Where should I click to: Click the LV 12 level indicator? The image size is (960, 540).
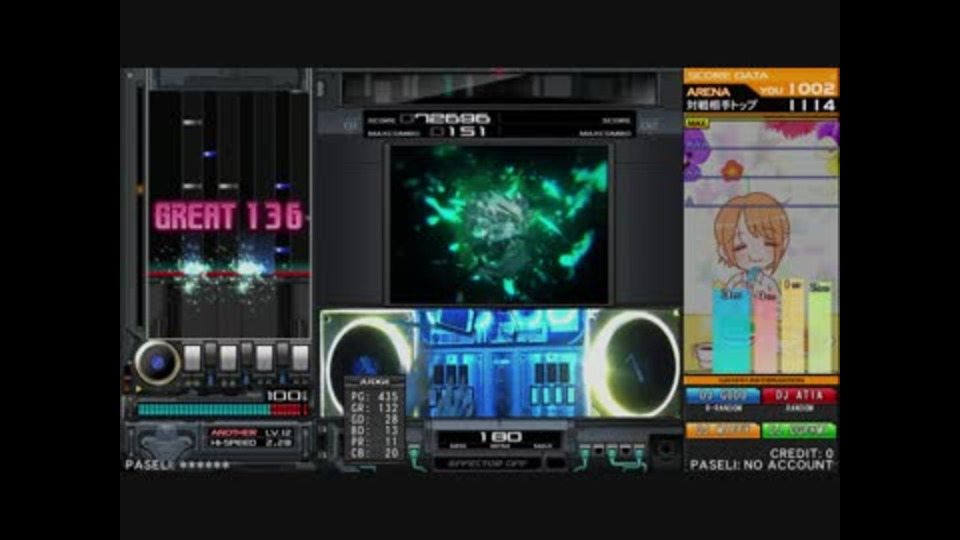point(277,432)
